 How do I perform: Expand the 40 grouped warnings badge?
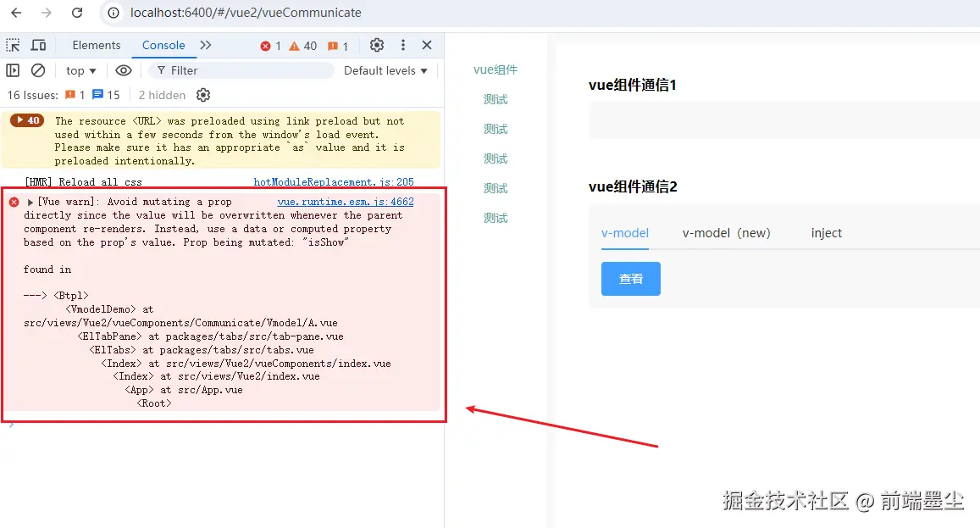(27, 120)
